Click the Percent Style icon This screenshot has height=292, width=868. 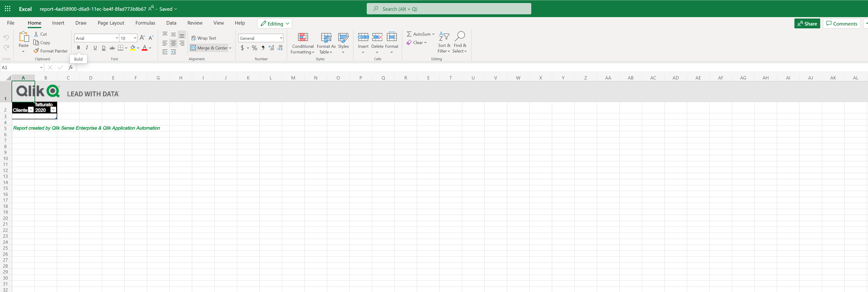[254, 48]
